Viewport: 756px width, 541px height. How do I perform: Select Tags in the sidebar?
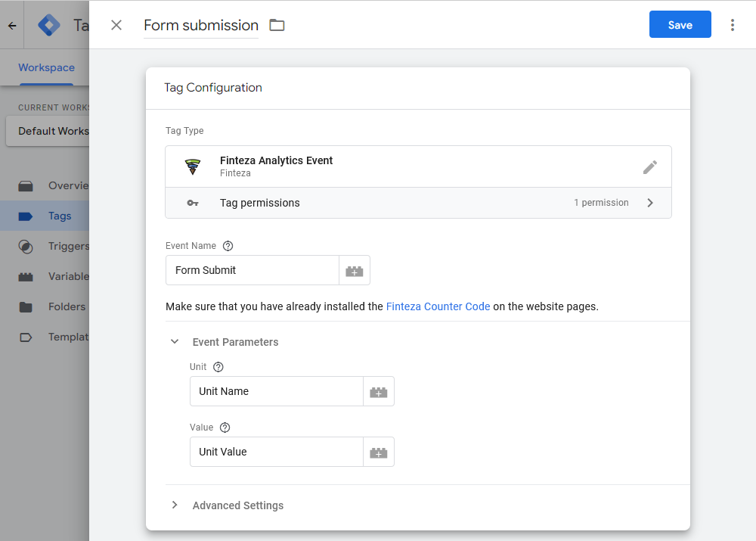(45, 216)
